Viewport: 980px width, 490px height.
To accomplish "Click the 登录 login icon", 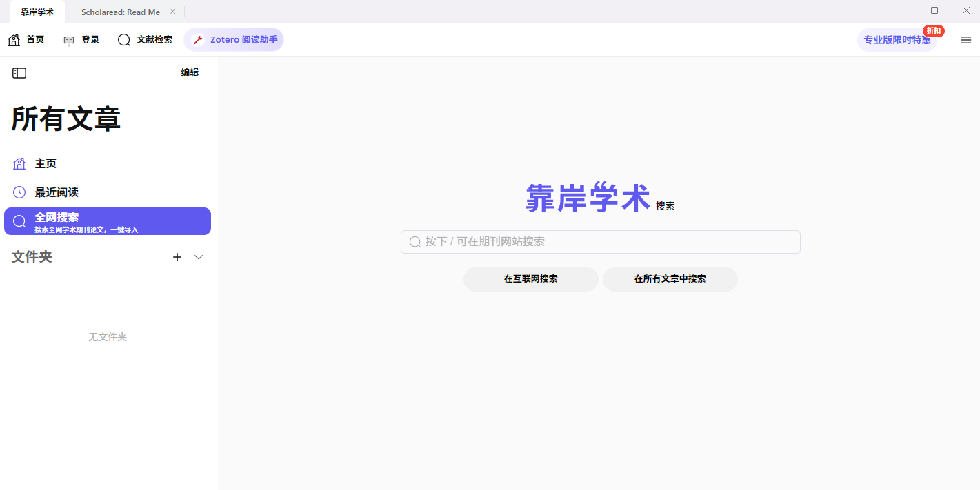I will pyautogui.click(x=68, y=39).
